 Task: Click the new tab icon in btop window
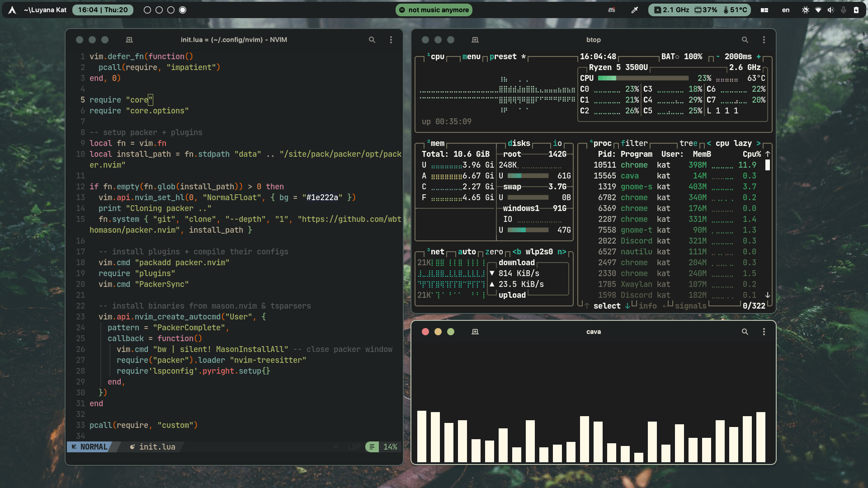click(475, 40)
